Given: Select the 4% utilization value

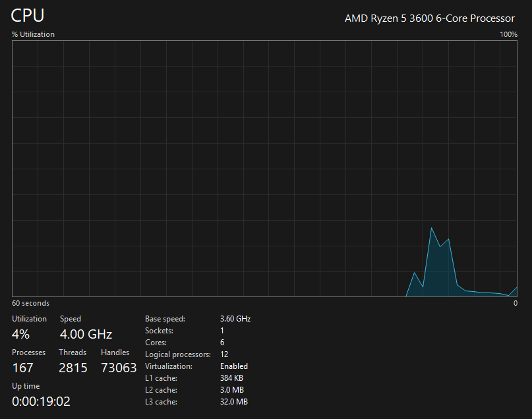Looking at the screenshot, I should point(20,334).
